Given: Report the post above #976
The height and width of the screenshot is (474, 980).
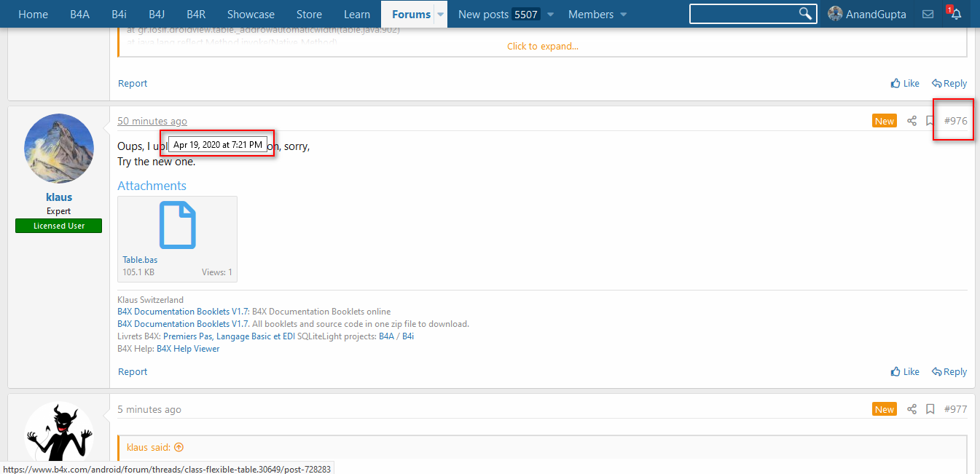Looking at the screenshot, I should [x=133, y=83].
